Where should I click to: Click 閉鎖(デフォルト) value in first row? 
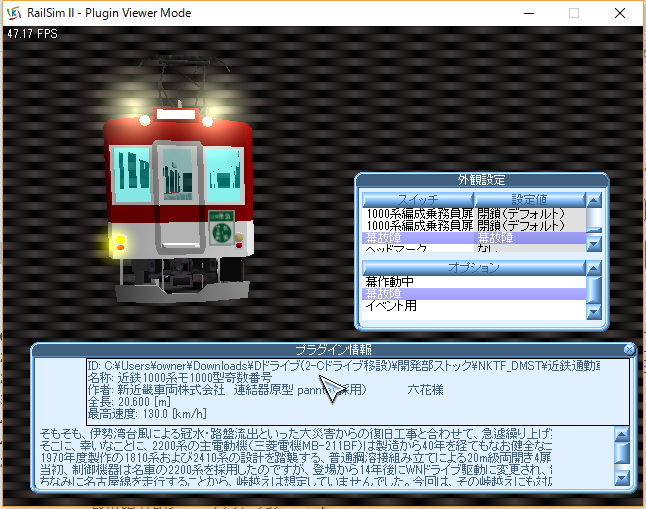[x=521, y=214]
